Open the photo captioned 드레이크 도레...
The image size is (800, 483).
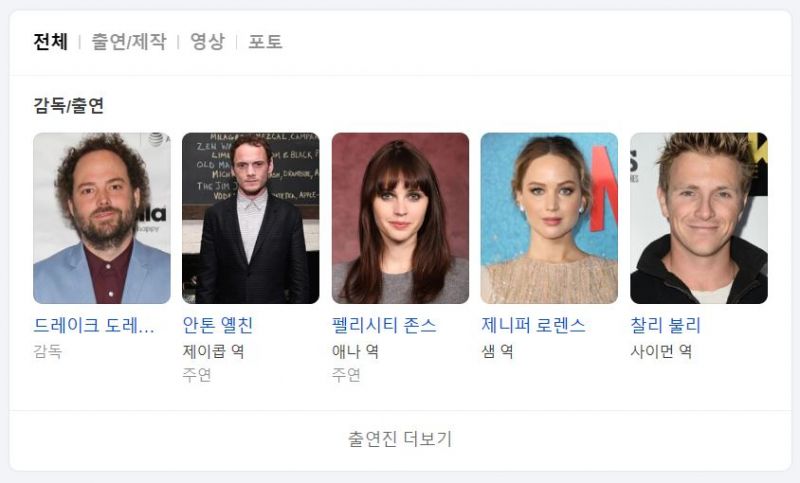(102, 218)
